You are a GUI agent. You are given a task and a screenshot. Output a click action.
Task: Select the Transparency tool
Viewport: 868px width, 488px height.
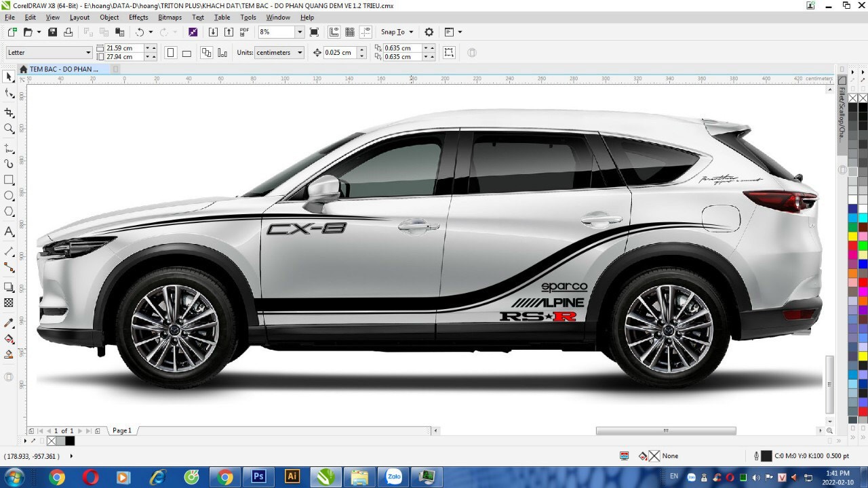click(x=9, y=303)
